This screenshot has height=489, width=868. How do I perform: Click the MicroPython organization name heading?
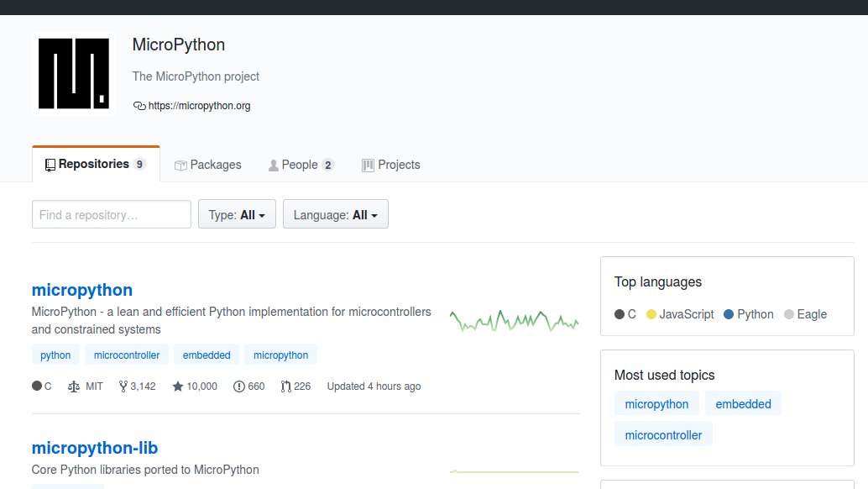[x=179, y=45]
